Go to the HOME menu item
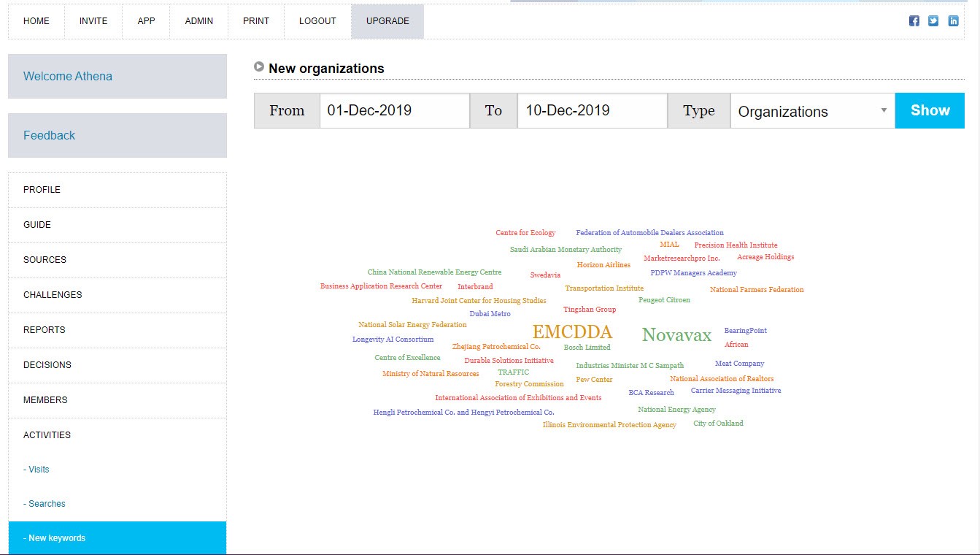Image resolution: width=980 pixels, height=555 pixels. [36, 21]
